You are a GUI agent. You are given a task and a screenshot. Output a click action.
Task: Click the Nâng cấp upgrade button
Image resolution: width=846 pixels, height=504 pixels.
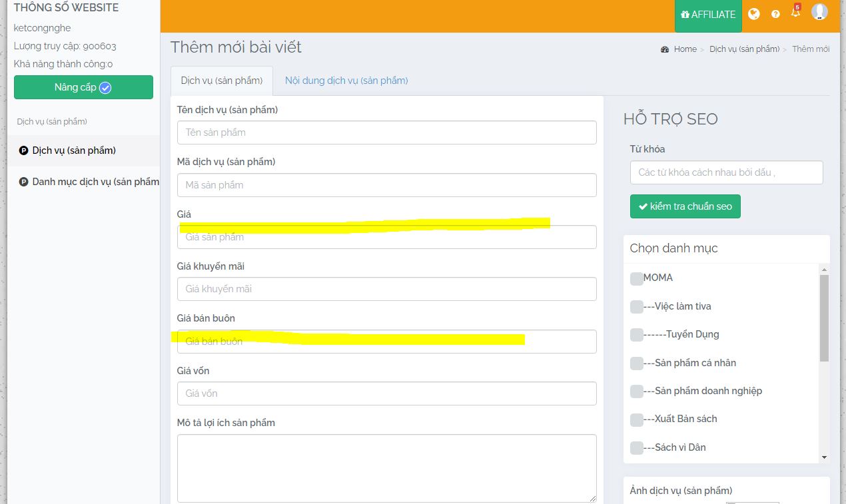tap(83, 87)
